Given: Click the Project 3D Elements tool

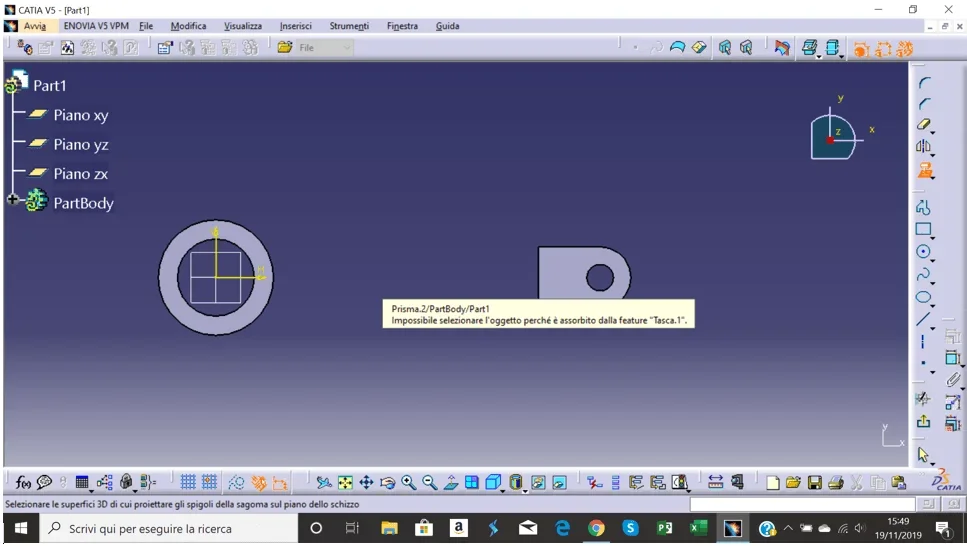Looking at the screenshot, I should click(x=924, y=170).
